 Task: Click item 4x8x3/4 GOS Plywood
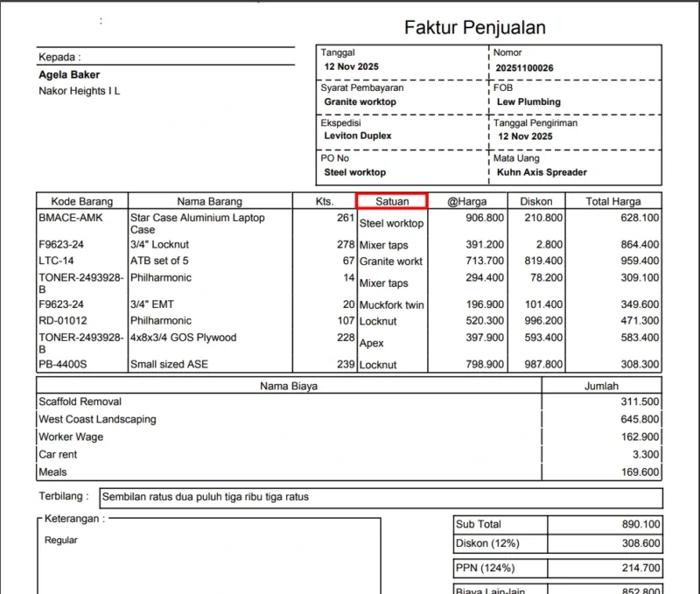click(x=183, y=338)
